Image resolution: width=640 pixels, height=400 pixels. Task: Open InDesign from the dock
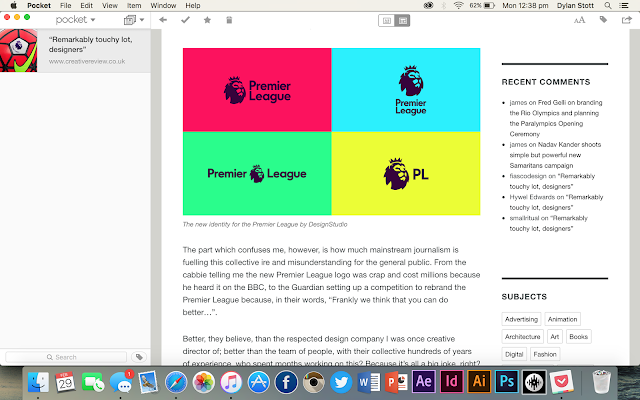pyautogui.click(x=451, y=382)
